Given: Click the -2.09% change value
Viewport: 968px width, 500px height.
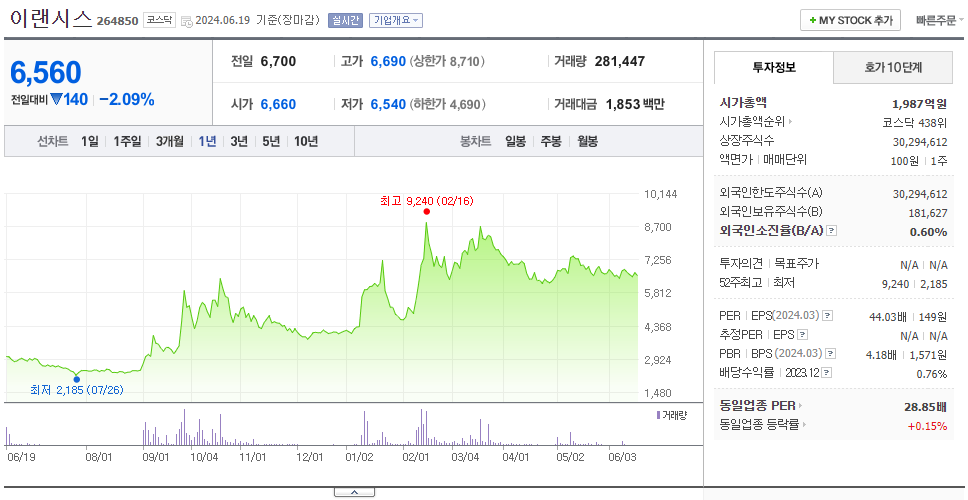Looking at the screenshot, I should [127, 99].
